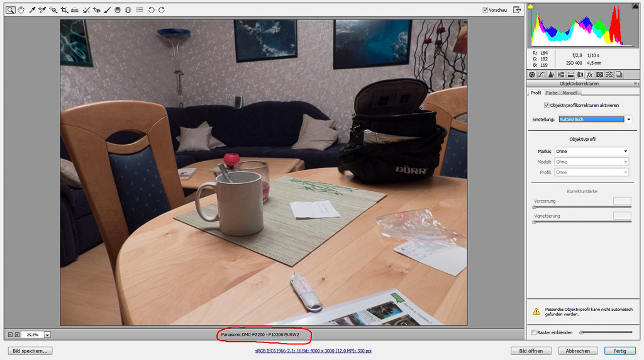644x360 pixels.
Task: Rotate image counterclockwise
Action: pos(151,10)
